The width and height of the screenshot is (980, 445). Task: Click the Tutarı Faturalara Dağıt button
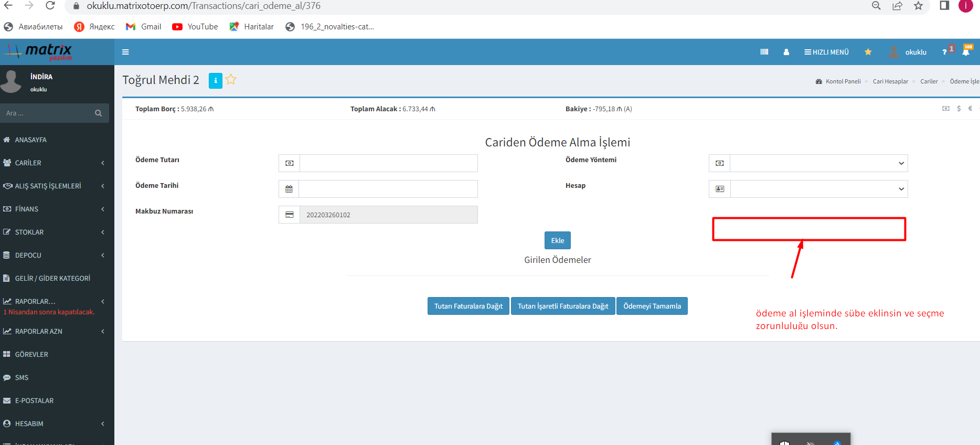pyautogui.click(x=468, y=306)
